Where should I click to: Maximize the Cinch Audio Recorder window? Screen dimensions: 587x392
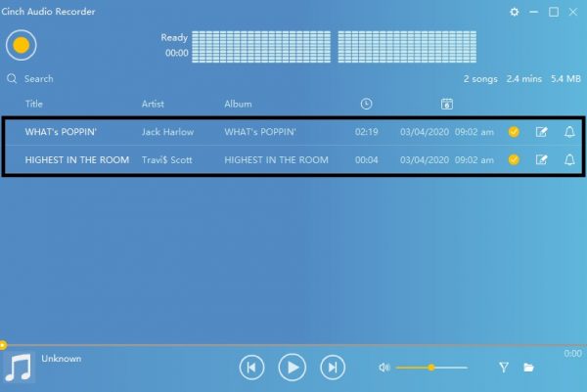click(554, 12)
